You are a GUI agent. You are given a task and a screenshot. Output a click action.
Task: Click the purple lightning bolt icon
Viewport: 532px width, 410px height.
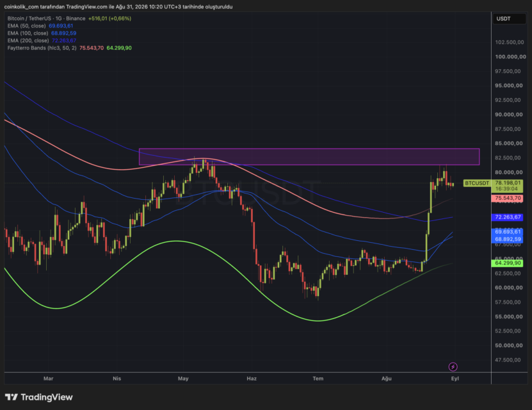pyautogui.click(x=453, y=366)
